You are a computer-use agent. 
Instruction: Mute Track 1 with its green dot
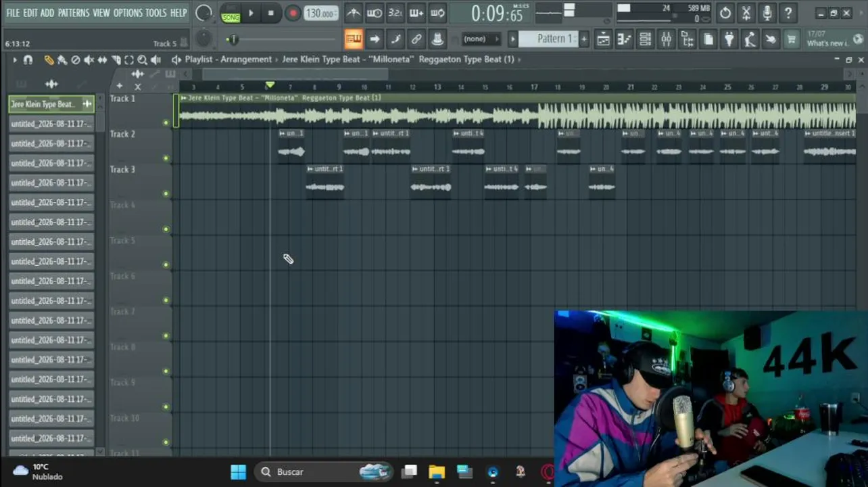(x=166, y=123)
